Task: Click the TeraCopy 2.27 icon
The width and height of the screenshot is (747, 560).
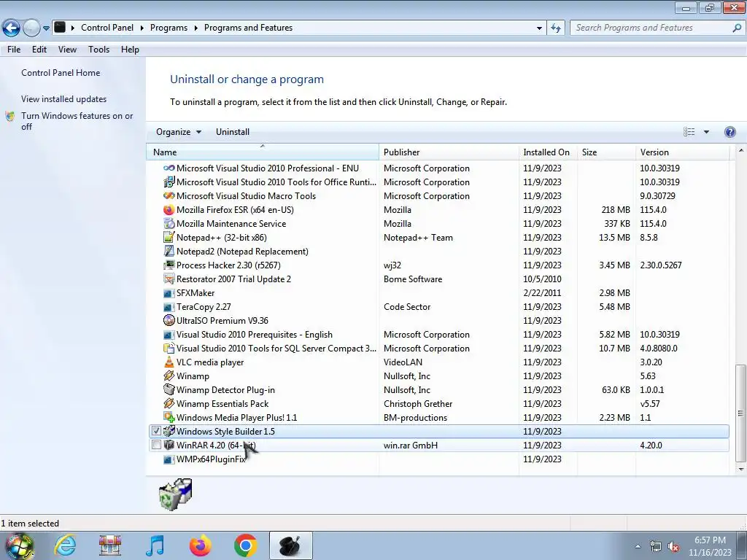Action: (169, 307)
